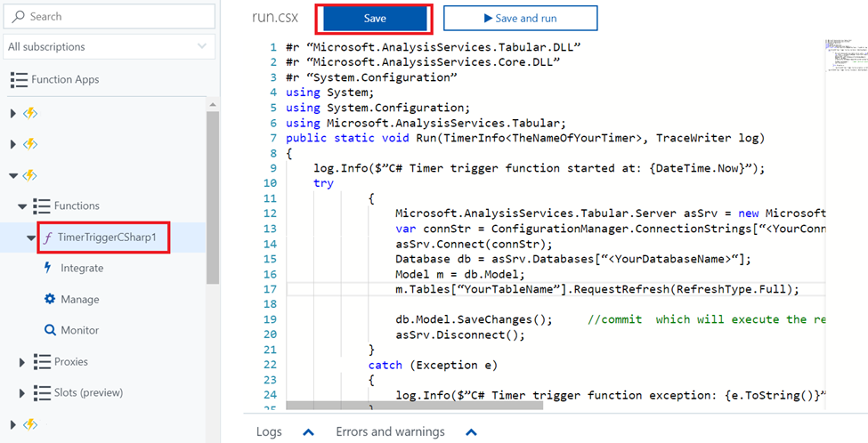
Task: Click the 'public static void Run' line
Action: pos(524,138)
